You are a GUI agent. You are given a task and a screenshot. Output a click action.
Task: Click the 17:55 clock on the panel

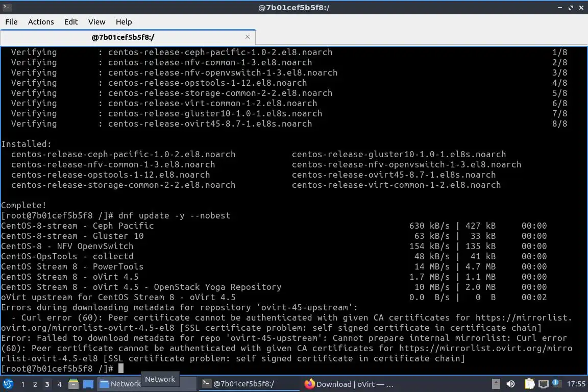click(576, 384)
